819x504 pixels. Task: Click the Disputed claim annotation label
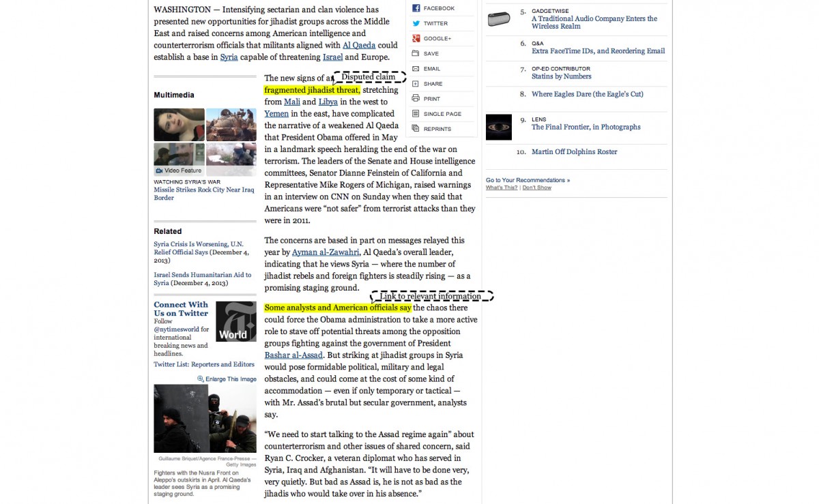pyautogui.click(x=369, y=77)
